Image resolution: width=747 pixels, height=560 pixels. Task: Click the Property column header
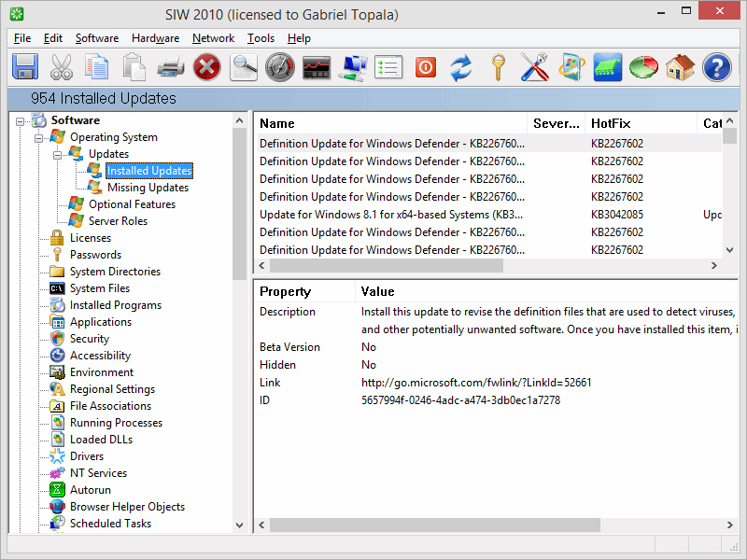click(305, 291)
